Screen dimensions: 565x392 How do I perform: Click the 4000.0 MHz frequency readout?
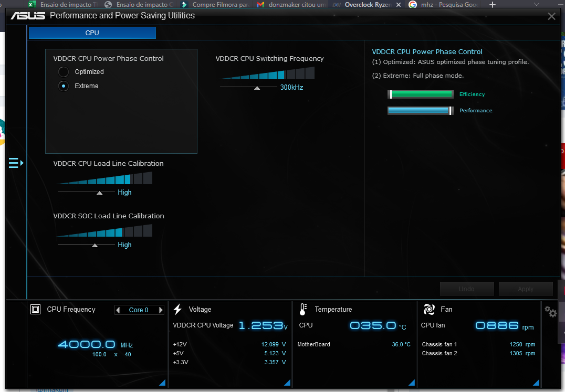[95, 344]
